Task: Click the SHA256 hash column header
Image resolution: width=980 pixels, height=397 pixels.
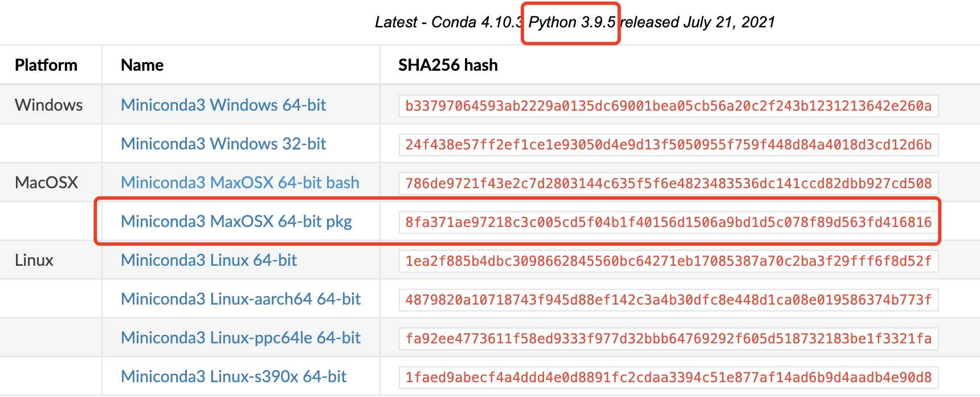Action: coord(448,65)
